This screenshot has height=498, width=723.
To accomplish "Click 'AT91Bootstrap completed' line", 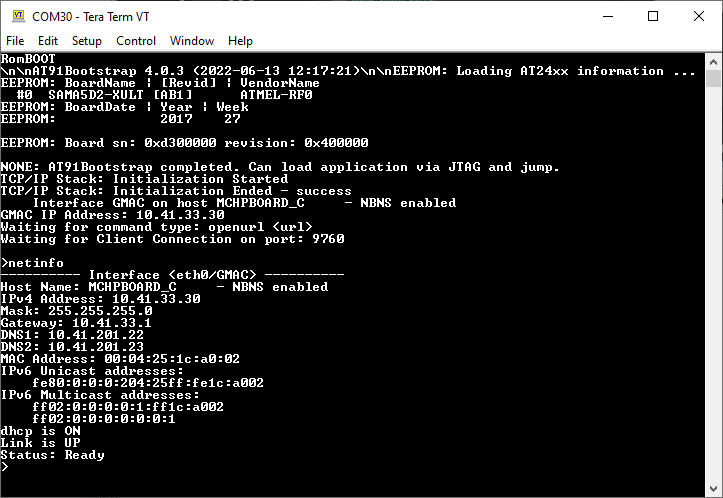I will coord(280,167).
